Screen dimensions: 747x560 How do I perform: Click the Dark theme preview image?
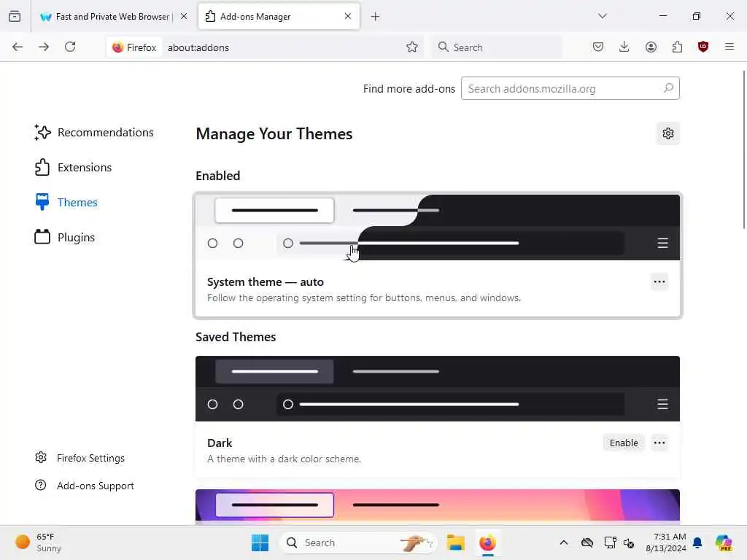coord(438,389)
